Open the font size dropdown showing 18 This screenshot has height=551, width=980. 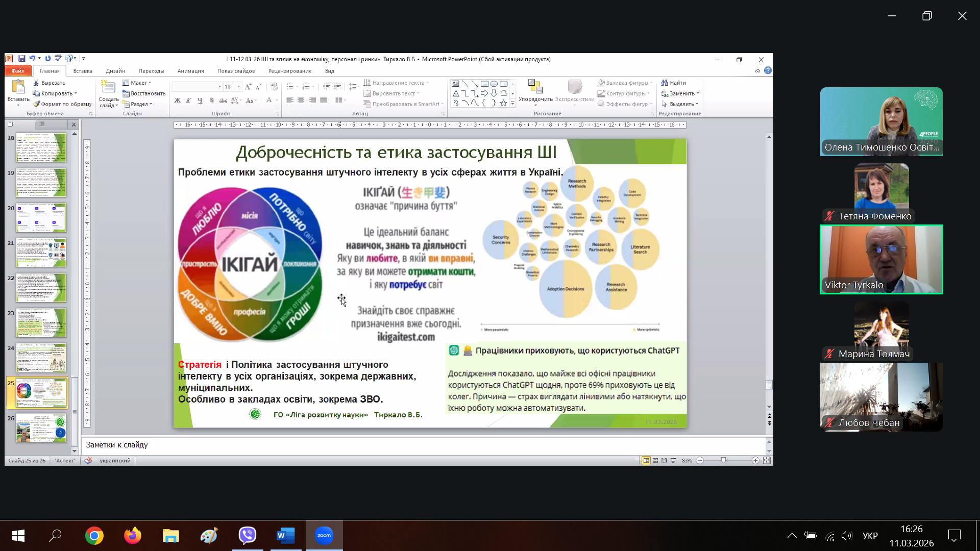tap(238, 87)
